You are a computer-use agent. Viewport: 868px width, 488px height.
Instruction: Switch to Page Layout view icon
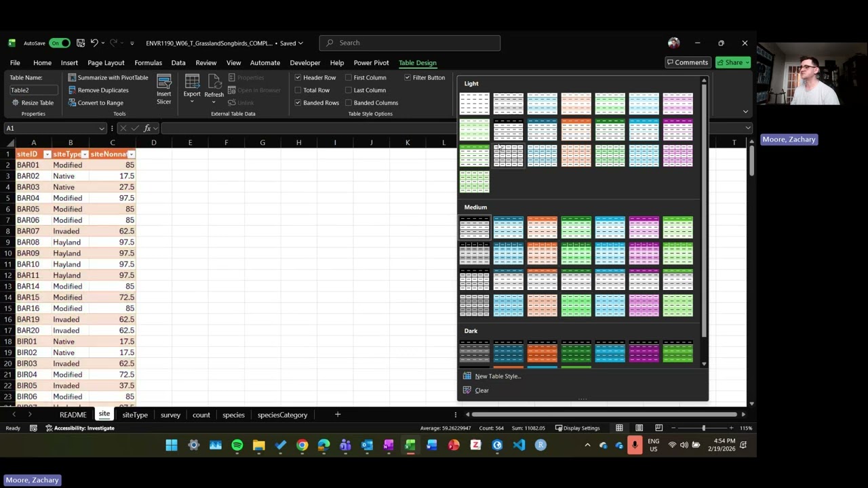pyautogui.click(x=639, y=428)
